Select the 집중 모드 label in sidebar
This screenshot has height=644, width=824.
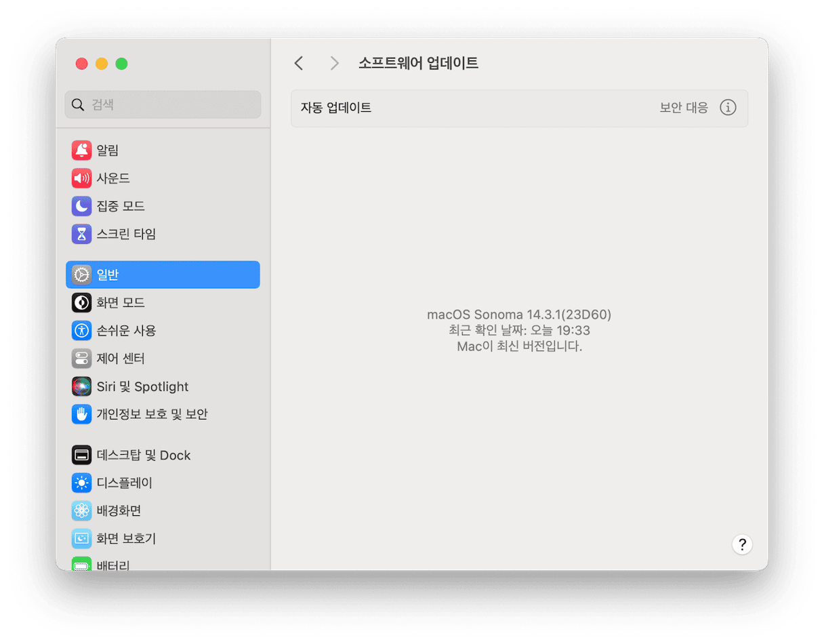121,206
